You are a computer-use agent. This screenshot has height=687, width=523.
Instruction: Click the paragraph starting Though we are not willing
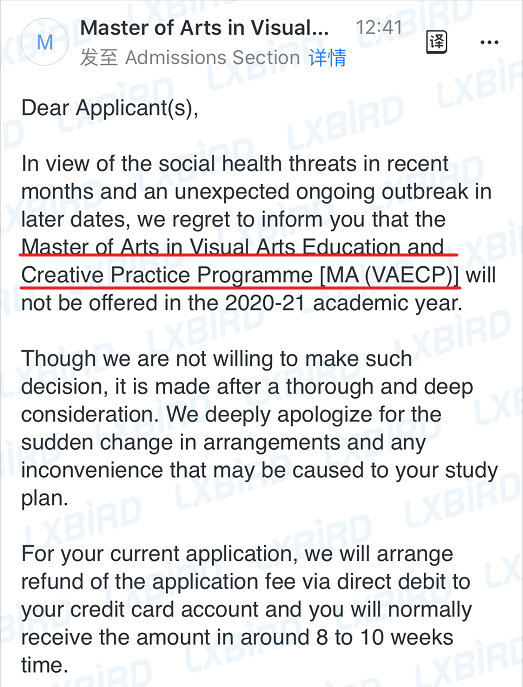click(259, 428)
